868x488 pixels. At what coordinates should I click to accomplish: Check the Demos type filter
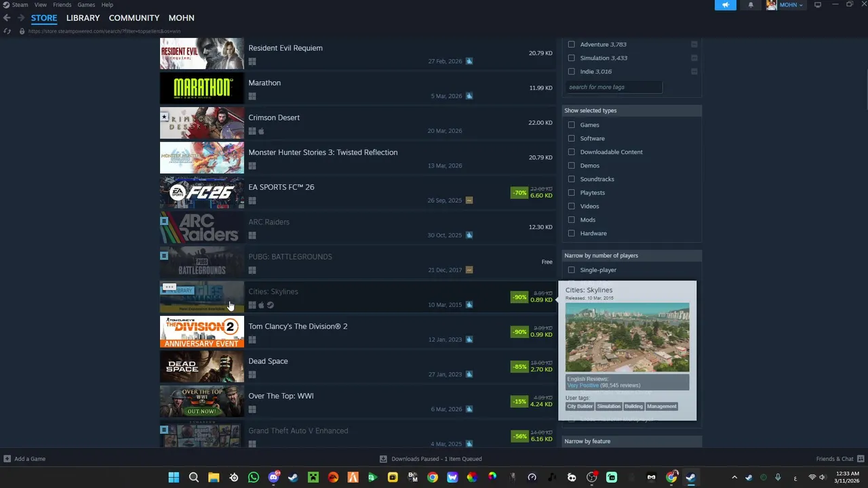tap(571, 165)
